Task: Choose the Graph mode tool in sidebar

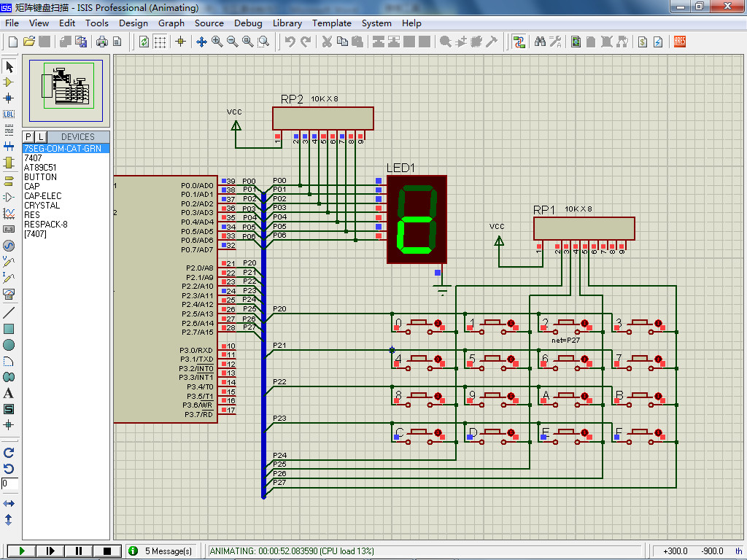Action: click(9, 213)
